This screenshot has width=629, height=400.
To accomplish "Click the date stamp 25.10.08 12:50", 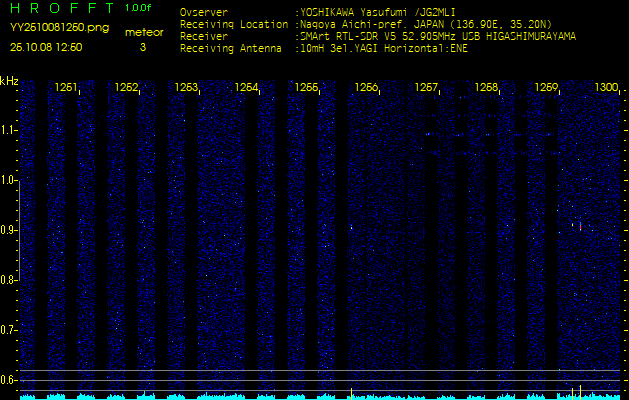I will pos(46,47).
